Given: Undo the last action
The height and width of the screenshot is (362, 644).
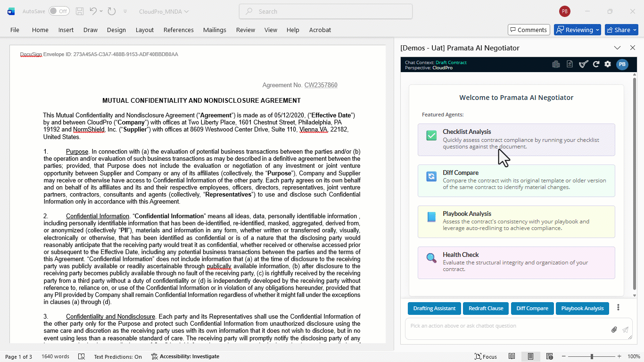Looking at the screenshot, I should [93, 11].
